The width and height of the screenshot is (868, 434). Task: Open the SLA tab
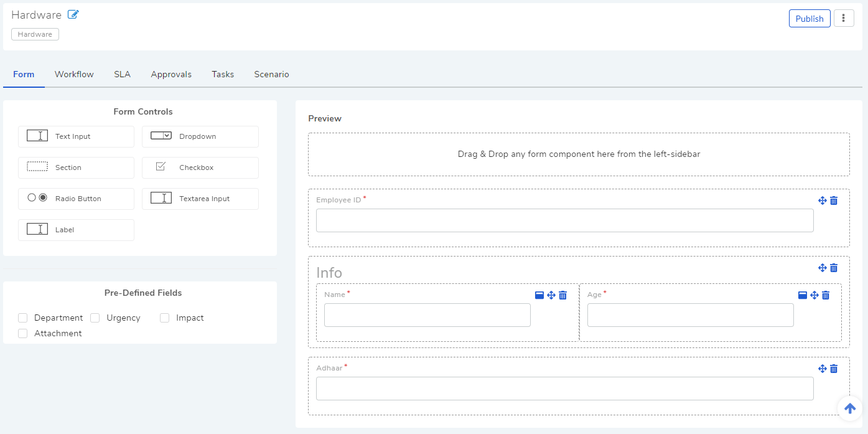click(x=122, y=74)
